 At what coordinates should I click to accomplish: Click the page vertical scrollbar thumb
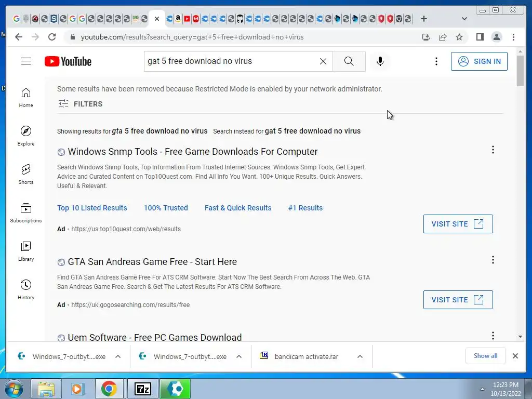(x=520, y=71)
